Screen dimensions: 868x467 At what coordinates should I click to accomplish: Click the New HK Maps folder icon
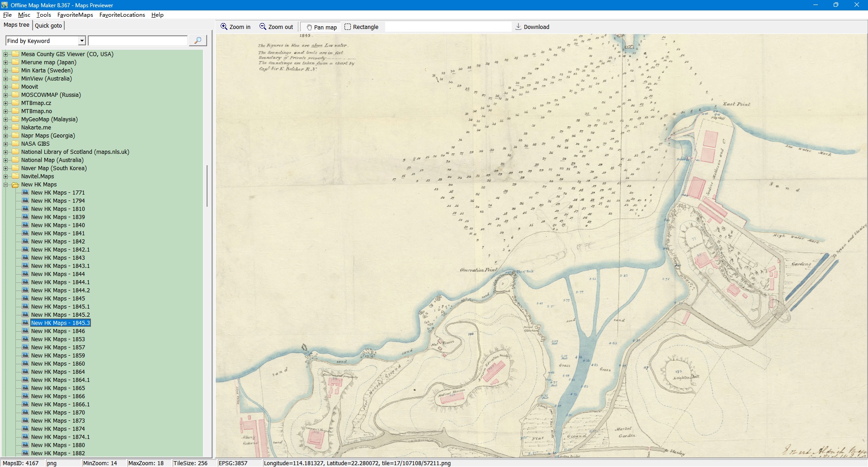[15, 185]
